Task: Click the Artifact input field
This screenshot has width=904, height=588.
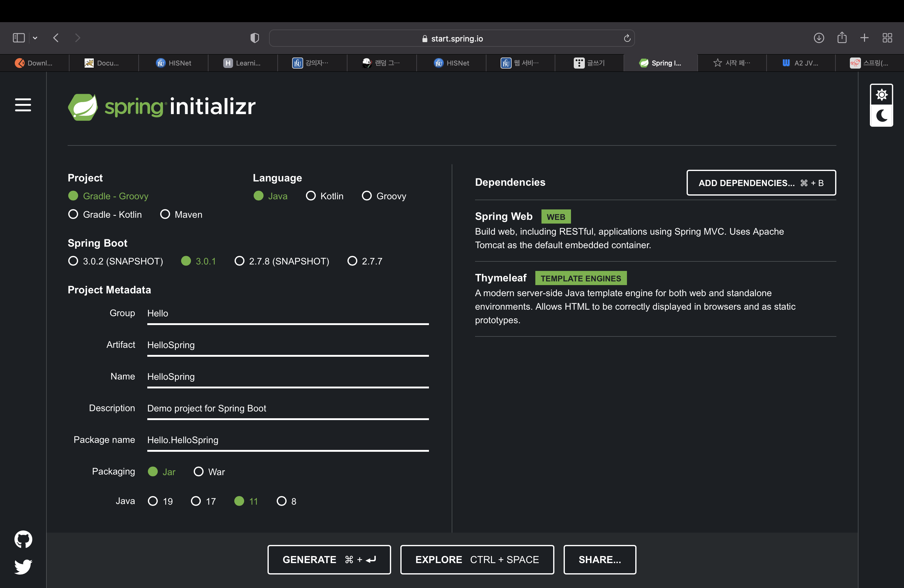Action: click(x=287, y=345)
